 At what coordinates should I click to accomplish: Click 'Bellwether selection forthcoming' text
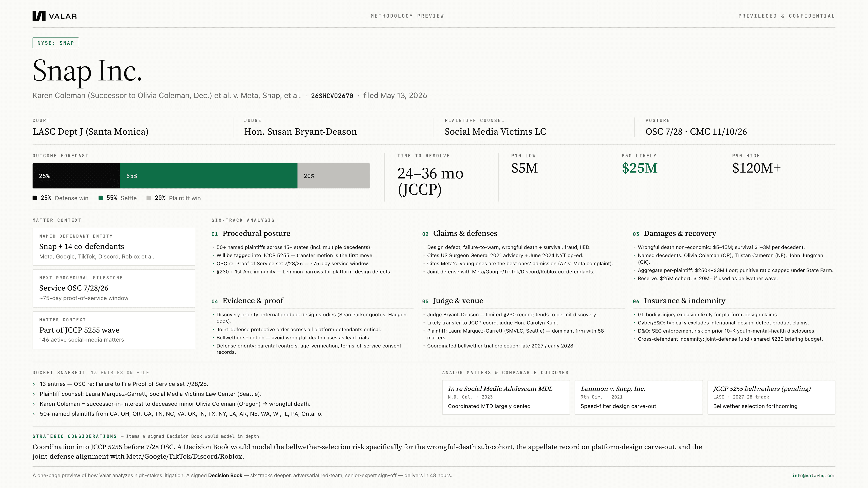(x=755, y=406)
